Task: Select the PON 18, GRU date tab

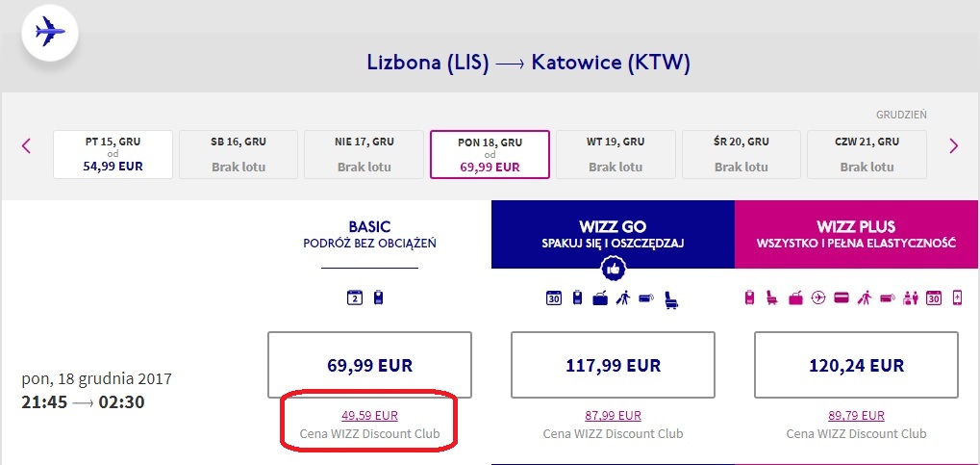Action: click(490, 155)
